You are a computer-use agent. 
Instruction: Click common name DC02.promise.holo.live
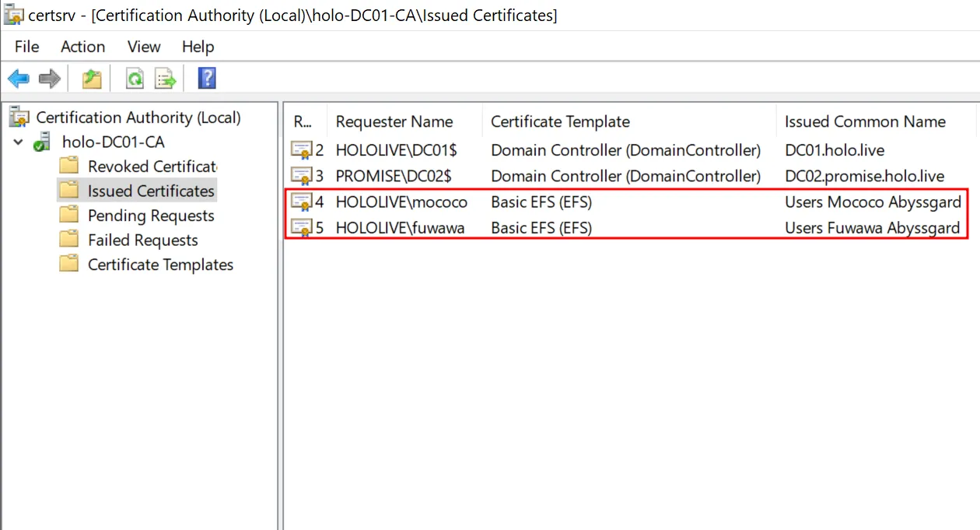tap(864, 176)
